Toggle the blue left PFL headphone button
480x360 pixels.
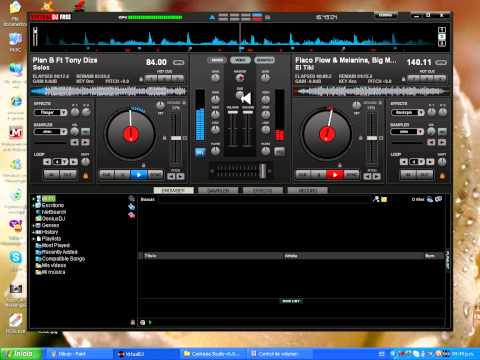click(200, 152)
